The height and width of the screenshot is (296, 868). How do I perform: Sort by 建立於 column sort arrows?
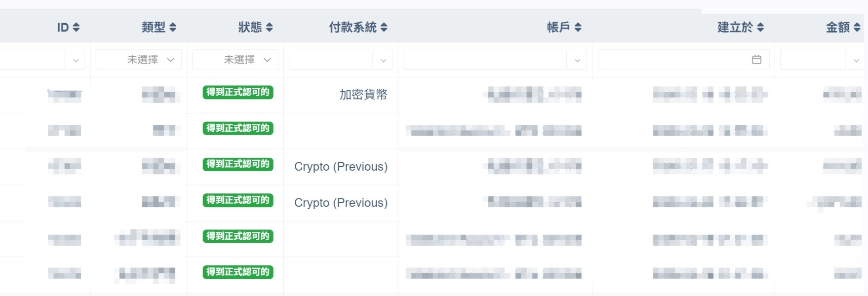(x=760, y=28)
